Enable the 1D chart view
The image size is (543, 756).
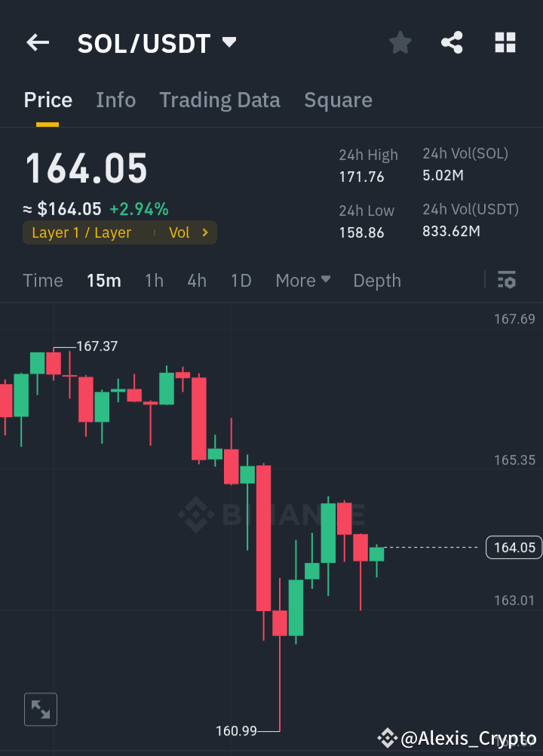pos(241,280)
